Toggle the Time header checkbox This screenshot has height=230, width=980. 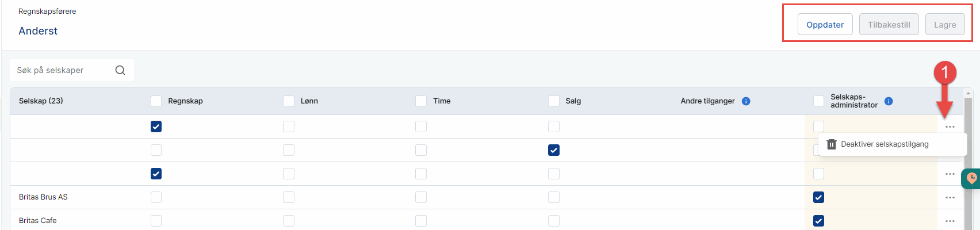tap(421, 101)
